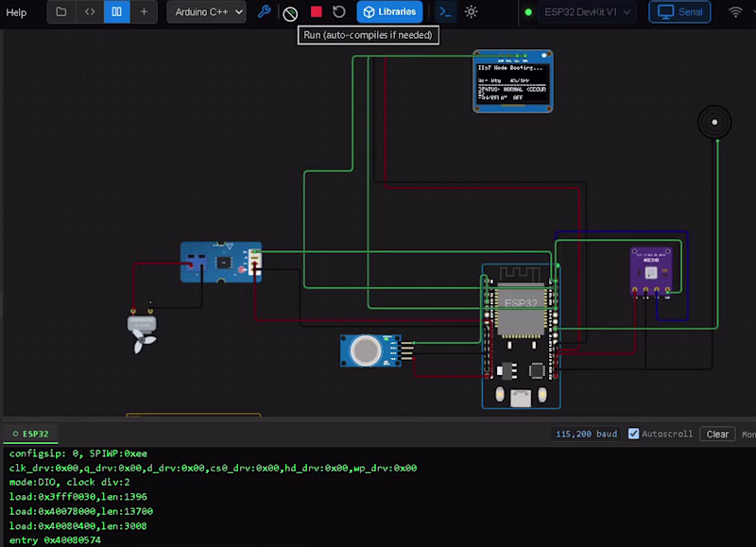Clear the serial console output

717,435
